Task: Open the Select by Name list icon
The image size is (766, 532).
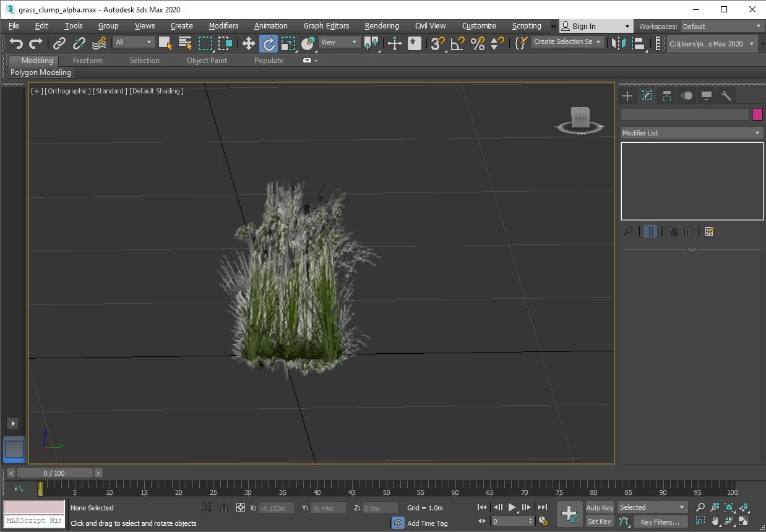Action: (x=185, y=43)
